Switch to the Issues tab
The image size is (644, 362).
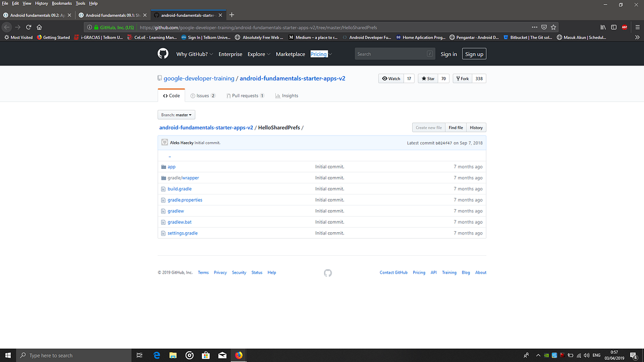point(202,95)
